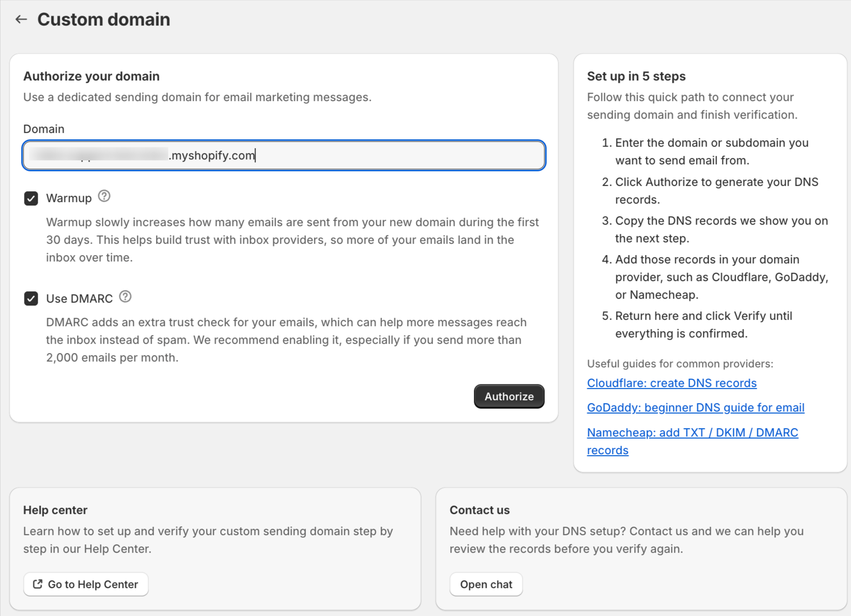
Task: Click the Open chat button
Action: coord(486,584)
